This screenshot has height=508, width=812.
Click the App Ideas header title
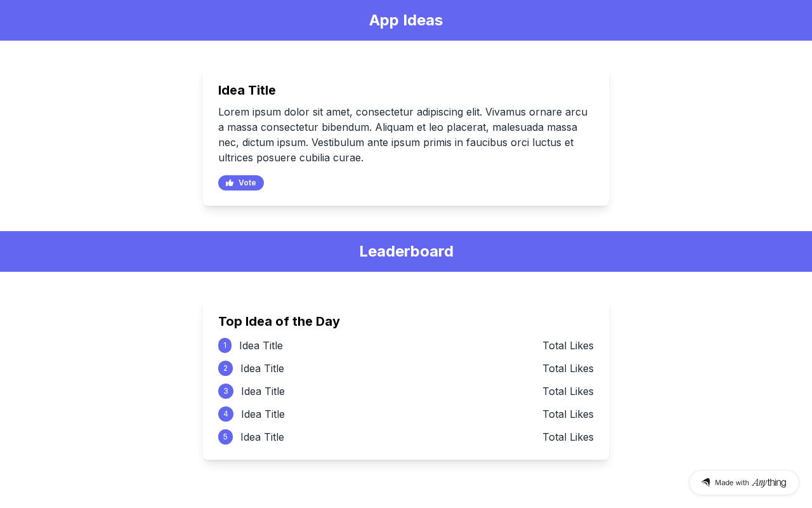406,20
